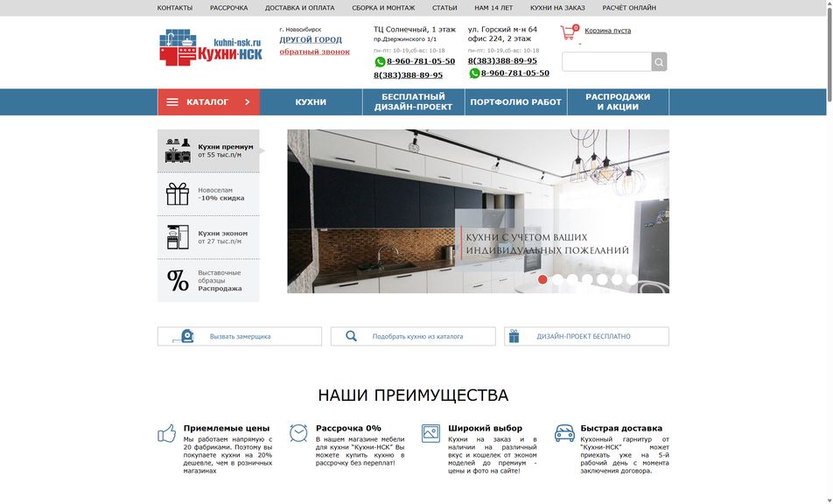Click Подобрать кухню из каталога button
The image size is (833, 504).
[413, 336]
